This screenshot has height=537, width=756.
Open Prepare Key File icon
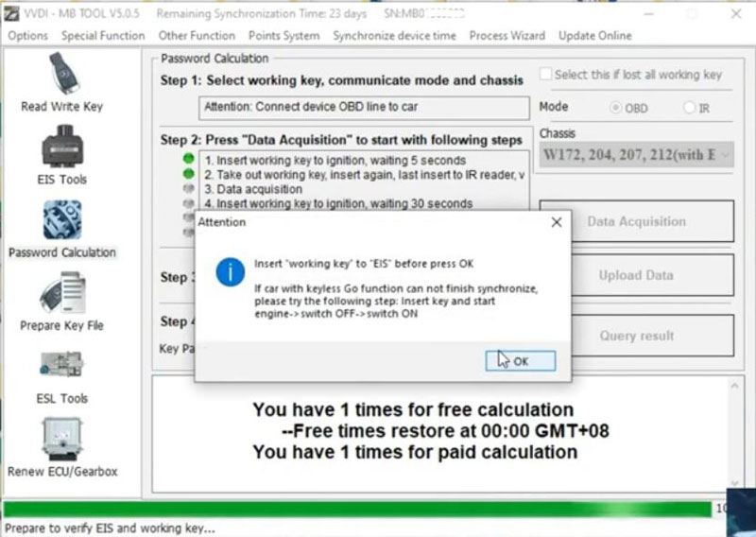(x=62, y=293)
